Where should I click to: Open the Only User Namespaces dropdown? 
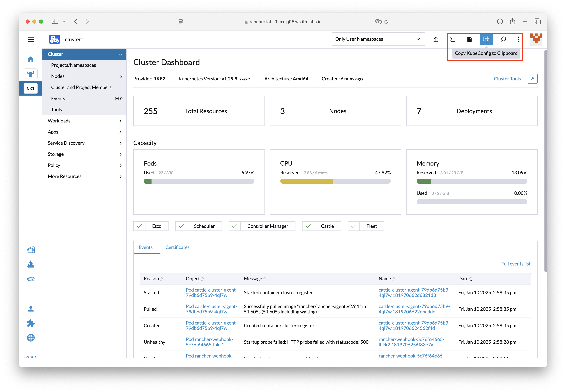378,39
